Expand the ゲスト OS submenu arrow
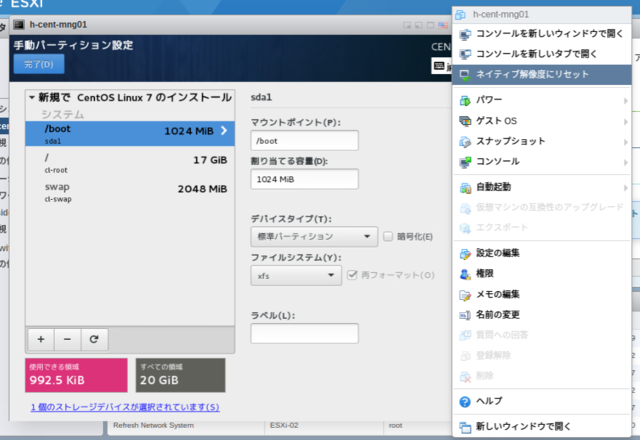640x440 pixels. click(x=625, y=122)
